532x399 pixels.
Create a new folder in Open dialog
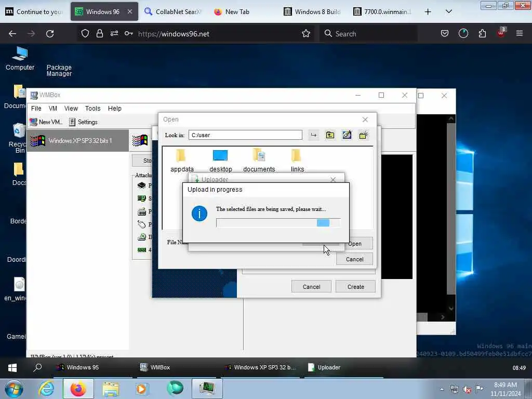coord(363,135)
